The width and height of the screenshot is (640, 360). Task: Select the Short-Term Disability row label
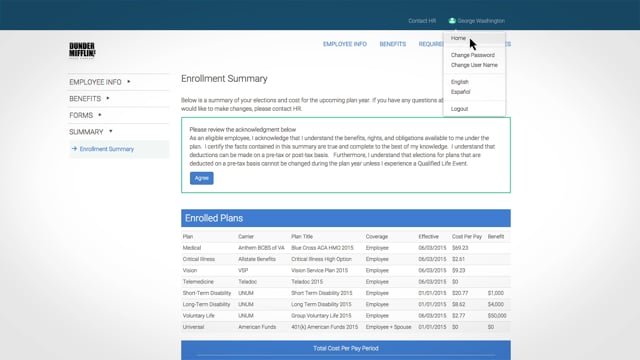point(207,293)
